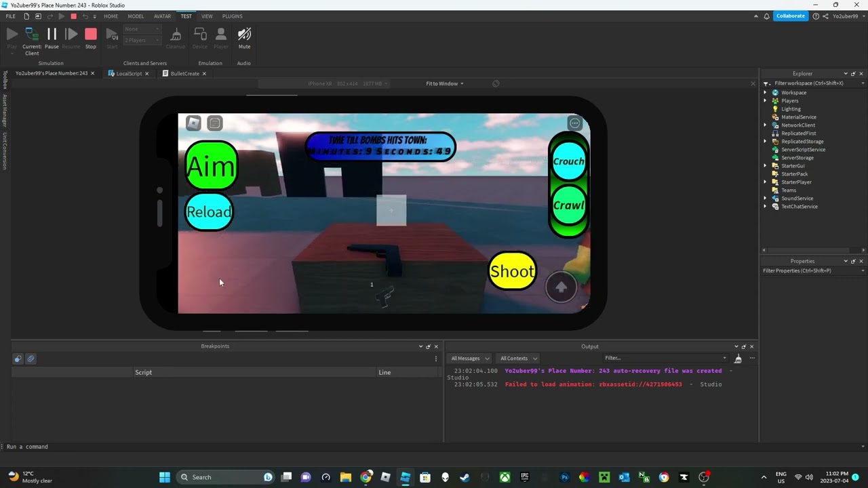This screenshot has width=868, height=488.
Task: Select TextChatService in the Explorer
Action: click(x=799, y=206)
